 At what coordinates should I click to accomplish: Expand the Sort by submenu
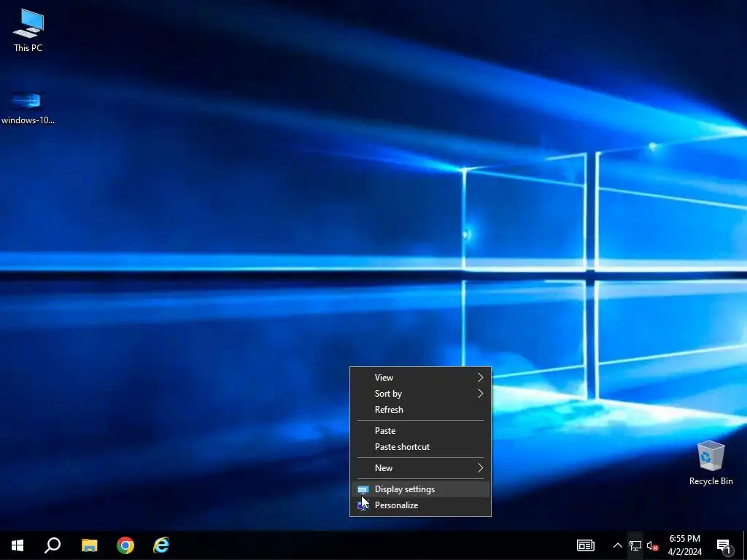click(x=420, y=394)
